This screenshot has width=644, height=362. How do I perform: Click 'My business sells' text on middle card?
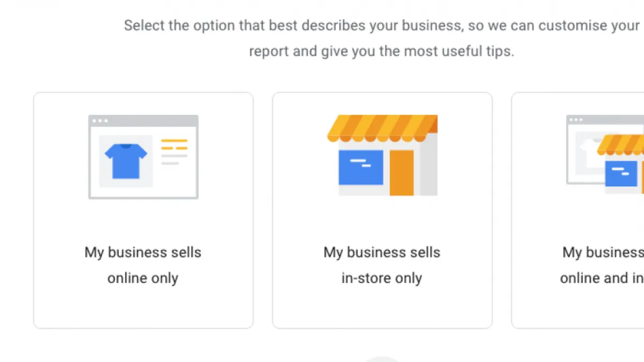[382, 253]
